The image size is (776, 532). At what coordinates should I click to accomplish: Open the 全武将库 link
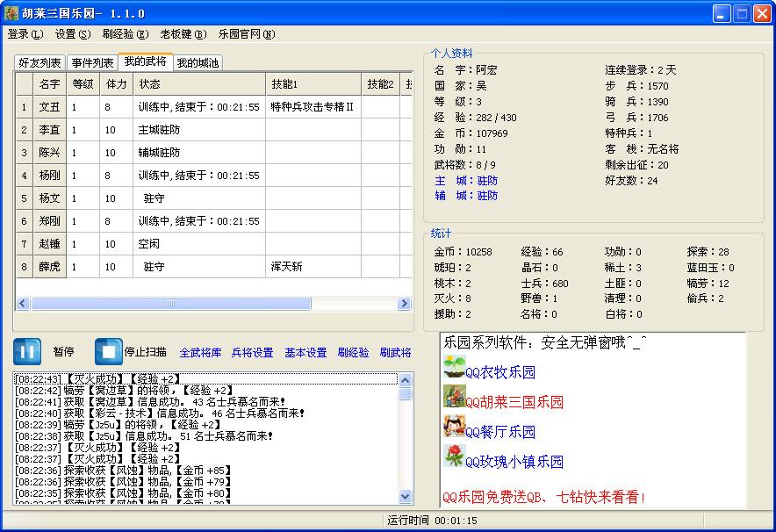(x=200, y=353)
